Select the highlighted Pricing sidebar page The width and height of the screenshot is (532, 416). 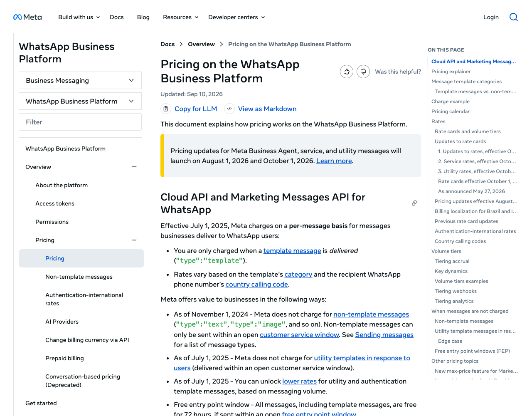click(x=81, y=258)
